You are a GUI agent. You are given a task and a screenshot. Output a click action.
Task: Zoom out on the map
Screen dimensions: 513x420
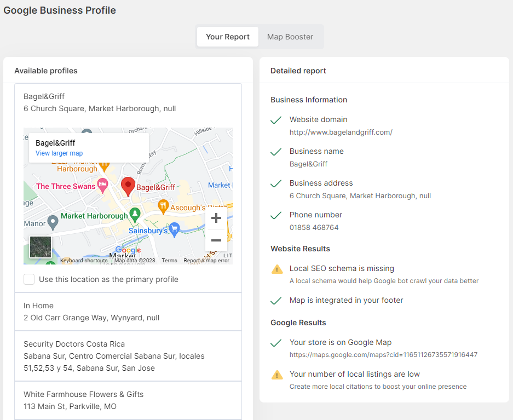(216, 240)
